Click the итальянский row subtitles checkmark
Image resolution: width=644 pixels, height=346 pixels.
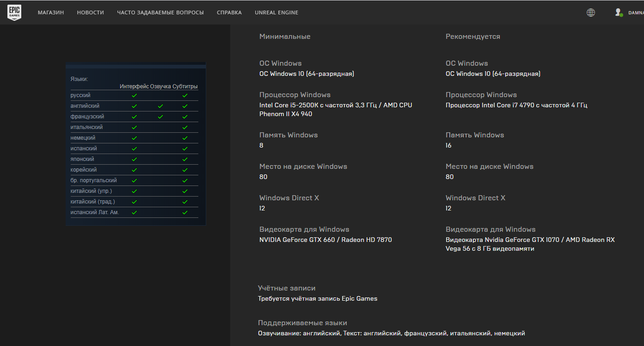click(185, 127)
